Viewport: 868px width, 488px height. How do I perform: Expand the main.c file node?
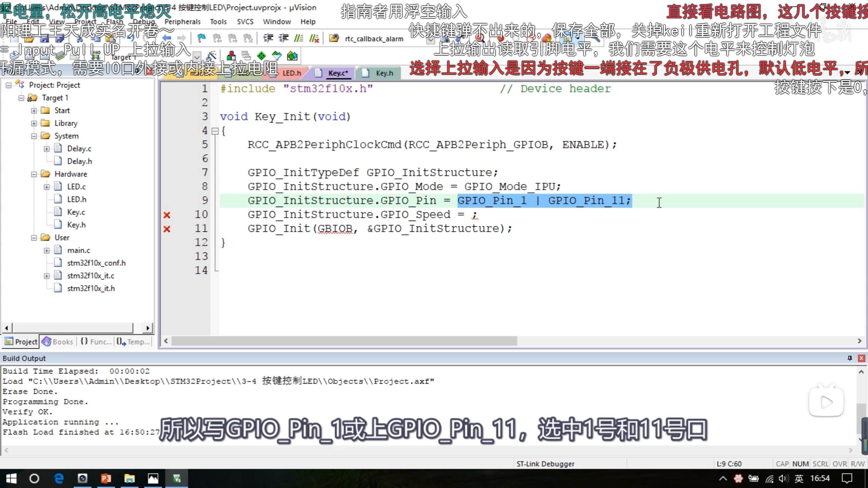(x=46, y=250)
